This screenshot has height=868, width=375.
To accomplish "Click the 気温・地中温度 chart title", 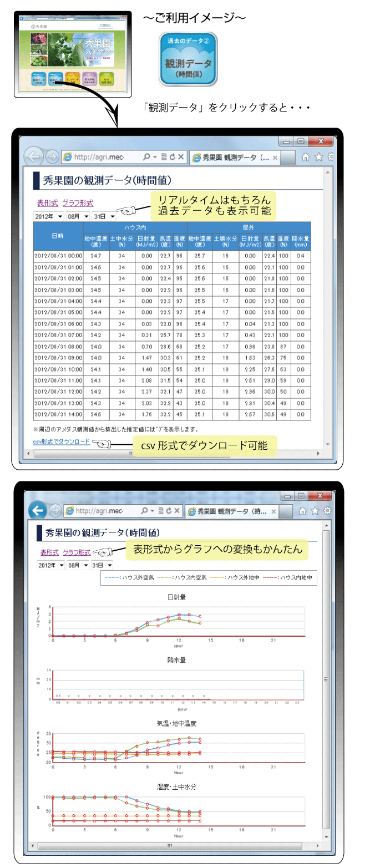I will (176, 723).
